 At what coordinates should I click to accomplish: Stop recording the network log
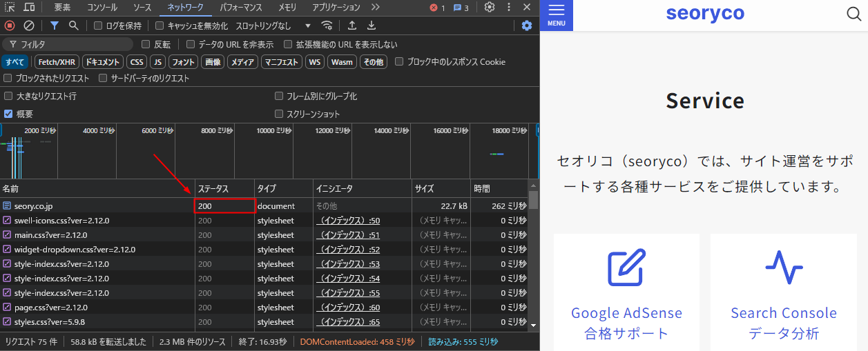click(x=10, y=26)
